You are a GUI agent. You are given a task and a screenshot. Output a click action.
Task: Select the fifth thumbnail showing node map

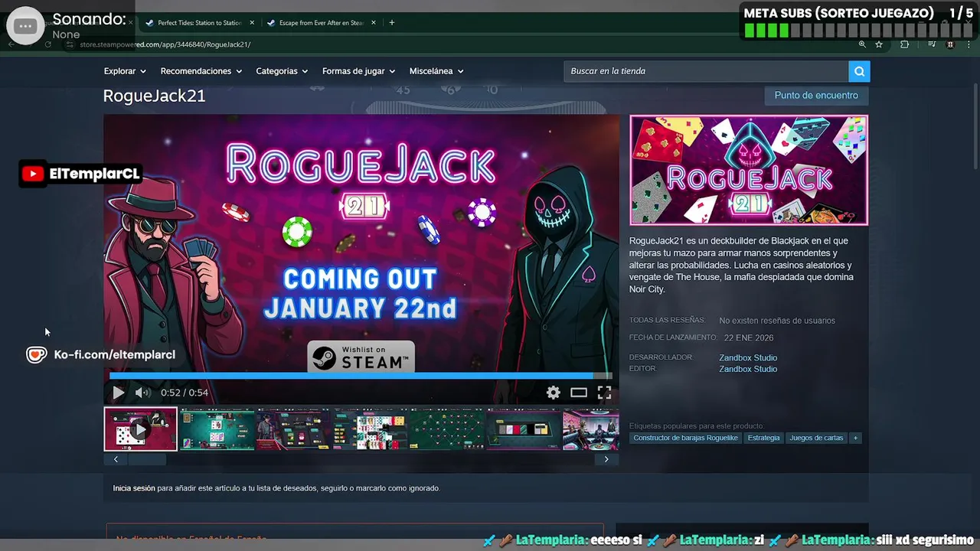(446, 429)
